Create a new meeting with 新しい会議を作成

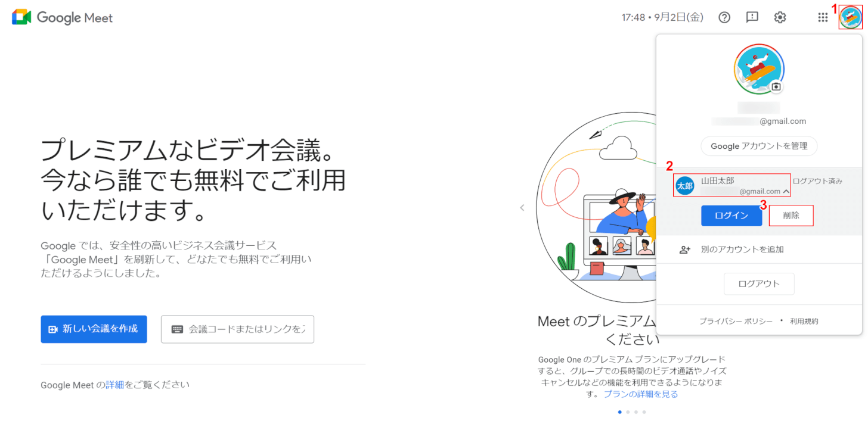point(94,329)
